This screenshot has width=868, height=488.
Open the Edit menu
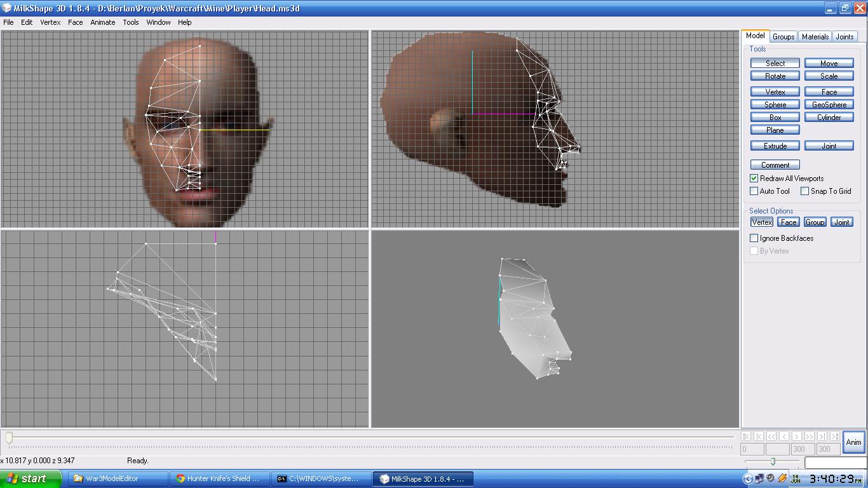27,22
